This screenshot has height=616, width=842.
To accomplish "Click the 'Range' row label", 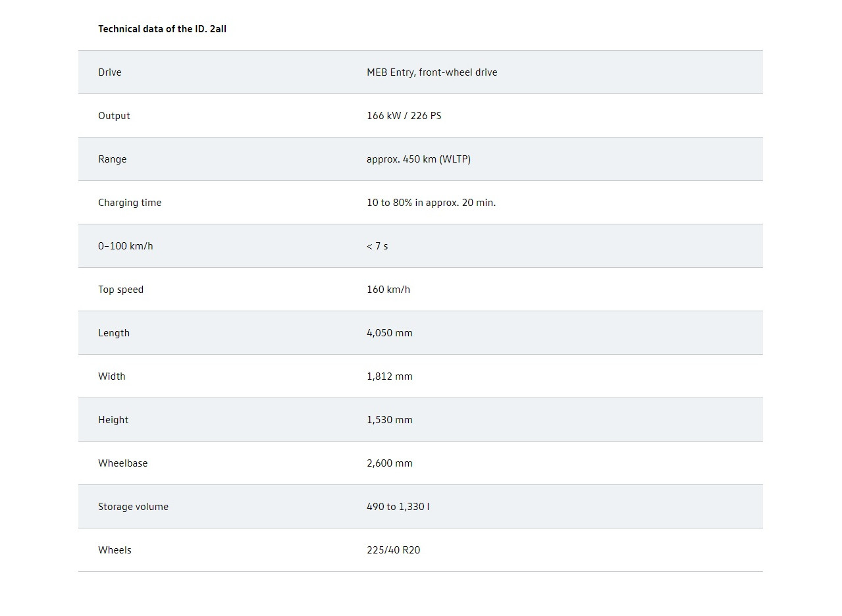I will coord(113,159).
